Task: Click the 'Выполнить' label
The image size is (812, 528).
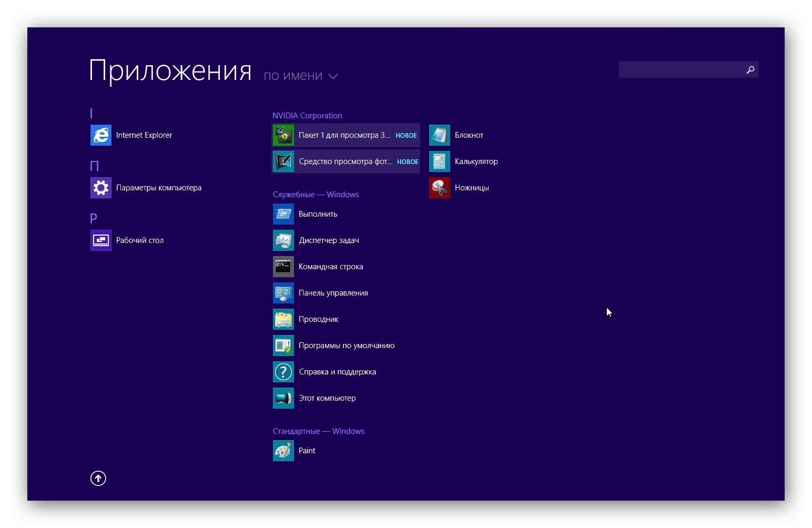Action: point(318,214)
